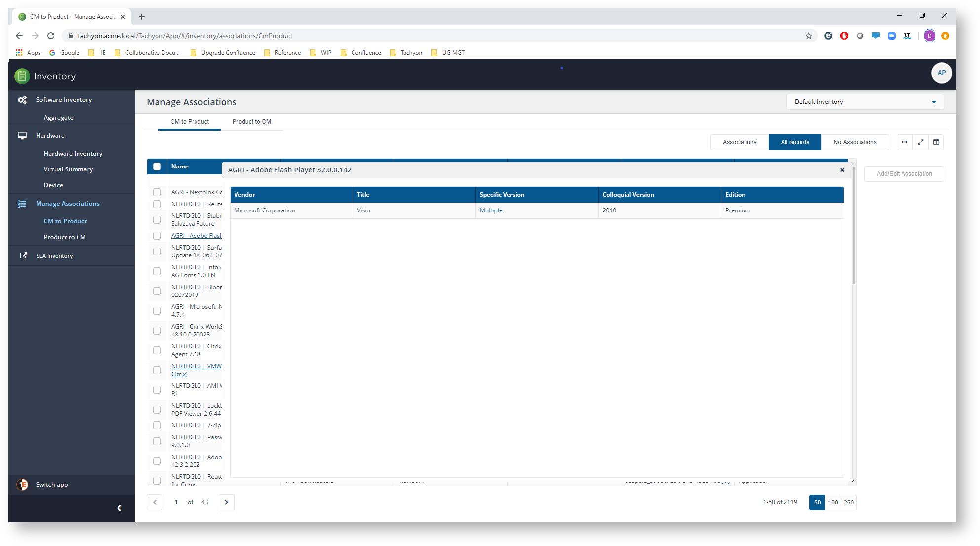Click the SLA Inventory section icon
Image resolution: width=980 pixels, height=546 pixels.
coord(22,255)
